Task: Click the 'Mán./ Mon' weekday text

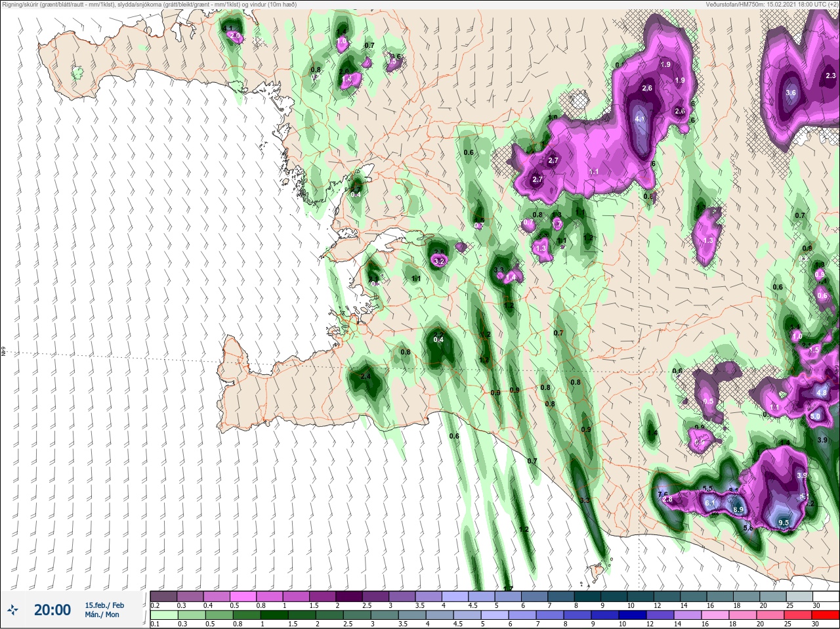Action: pyautogui.click(x=102, y=615)
